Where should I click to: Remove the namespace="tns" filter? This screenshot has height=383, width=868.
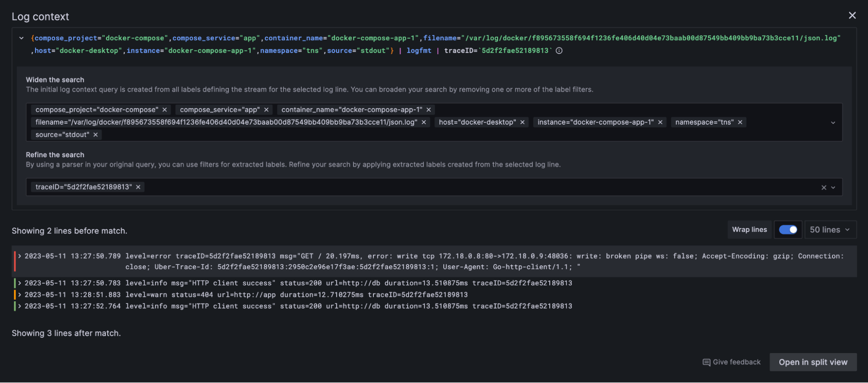pyautogui.click(x=740, y=122)
